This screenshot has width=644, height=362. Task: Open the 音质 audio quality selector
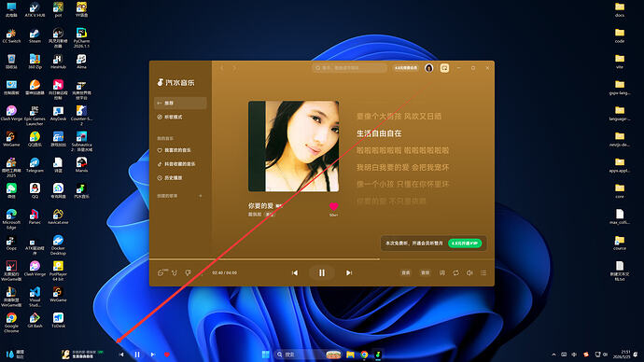pyautogui.click(x=405, y=272)
